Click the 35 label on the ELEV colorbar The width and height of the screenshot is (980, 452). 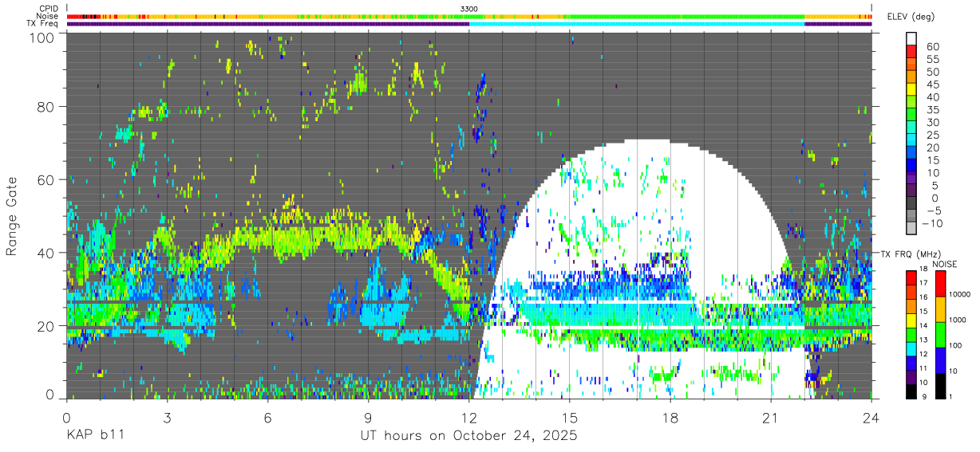933,110
